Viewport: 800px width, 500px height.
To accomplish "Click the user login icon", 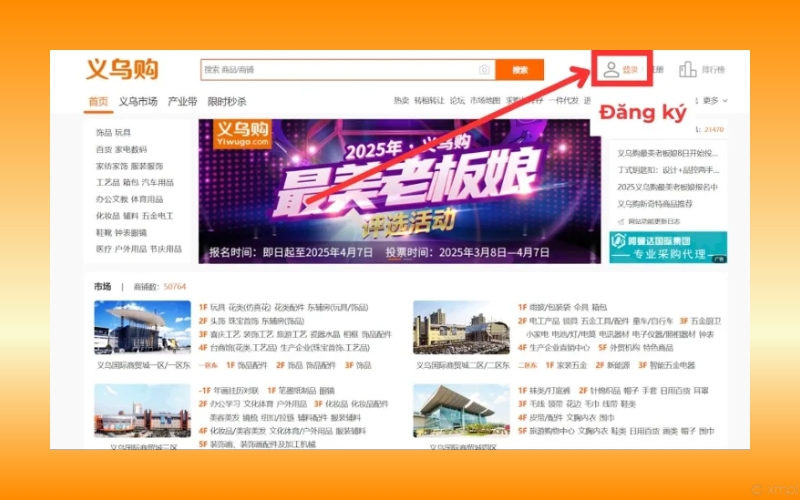I will point(611,69).
